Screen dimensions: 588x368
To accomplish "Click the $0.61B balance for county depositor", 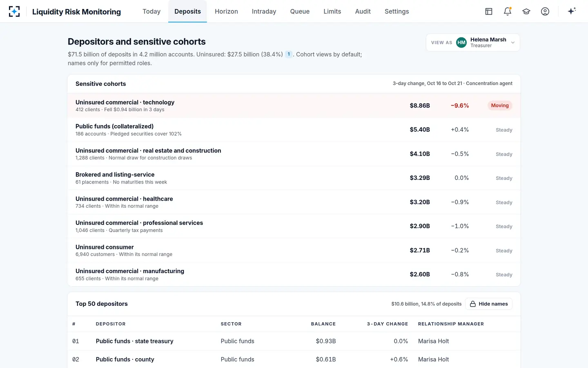I will point(326,359).
